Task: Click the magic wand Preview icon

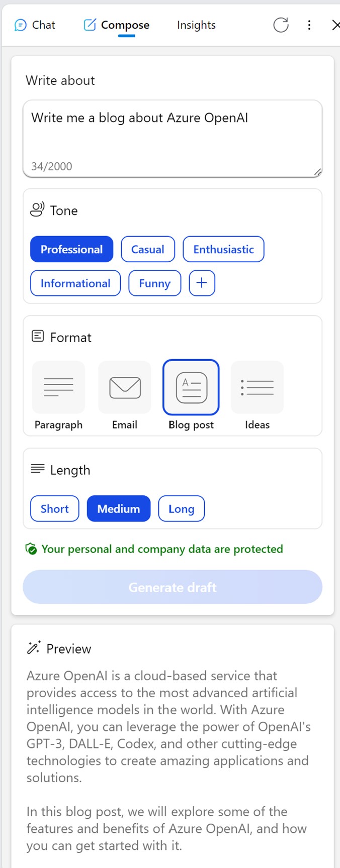Action: pyautogui.click(x=33, y=648)
